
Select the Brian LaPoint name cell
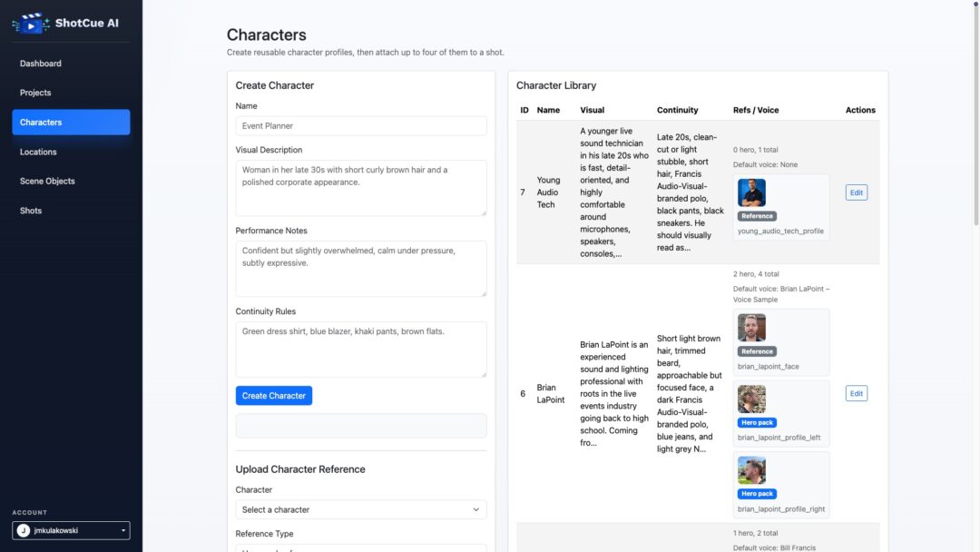pyautogui.click(x=550, y=394)
